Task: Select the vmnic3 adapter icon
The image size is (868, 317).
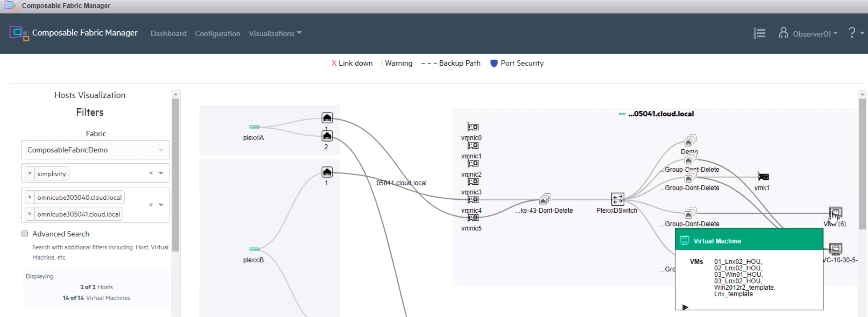Action: 472,182
